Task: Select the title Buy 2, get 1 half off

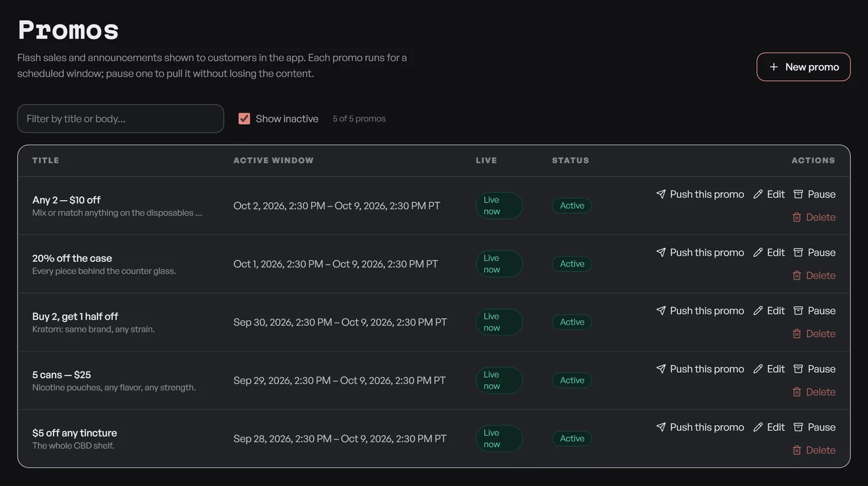Action: (x=75, y=317)
